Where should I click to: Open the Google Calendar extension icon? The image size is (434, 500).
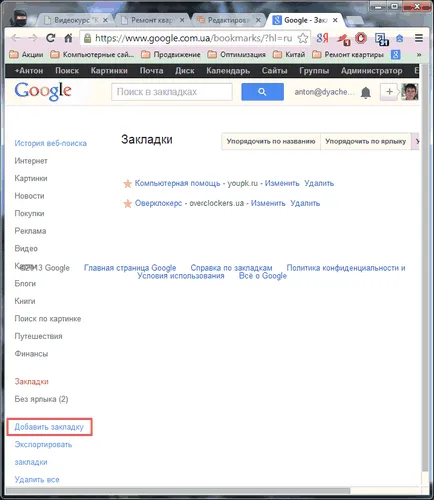coord(382,39)
